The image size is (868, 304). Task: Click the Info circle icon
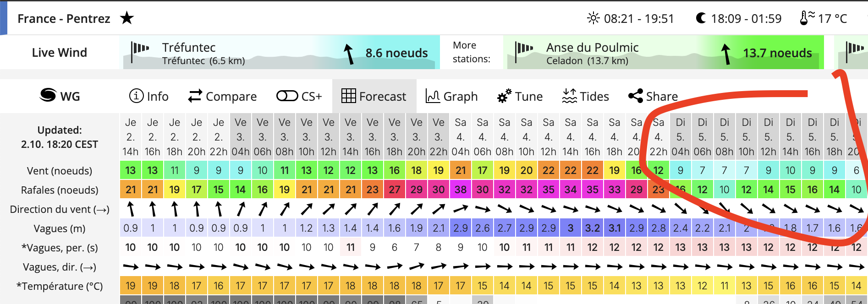136,96
